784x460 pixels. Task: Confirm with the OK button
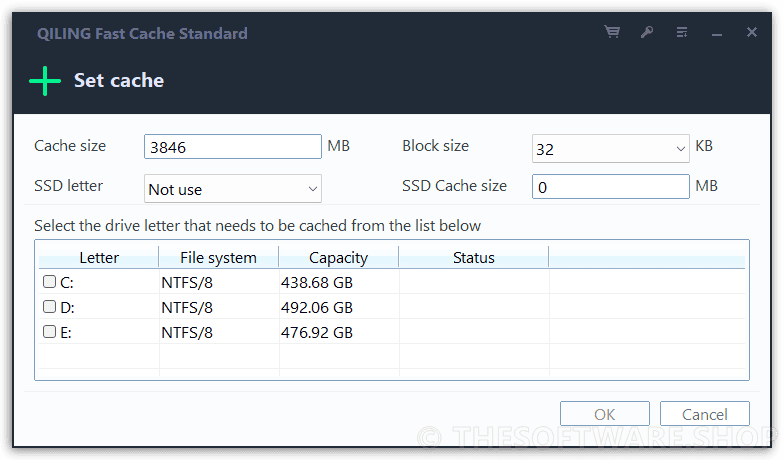tap(604, 414)
